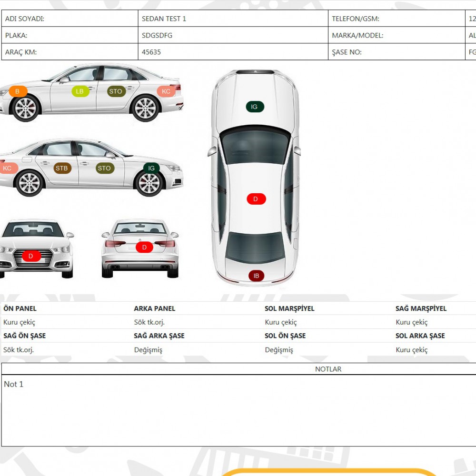Select the SEDAN TEST 1 name cell
Image resolution: width=476 pixels, height=476 pixels.
(232, 19)
